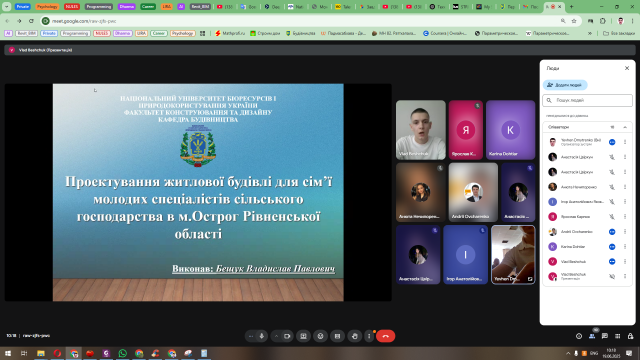Image resolution: width=640 pixels, height=360 pixels.
Task: Click muted mic icon for Ігор Анатолійович
Action: point(612,202)
